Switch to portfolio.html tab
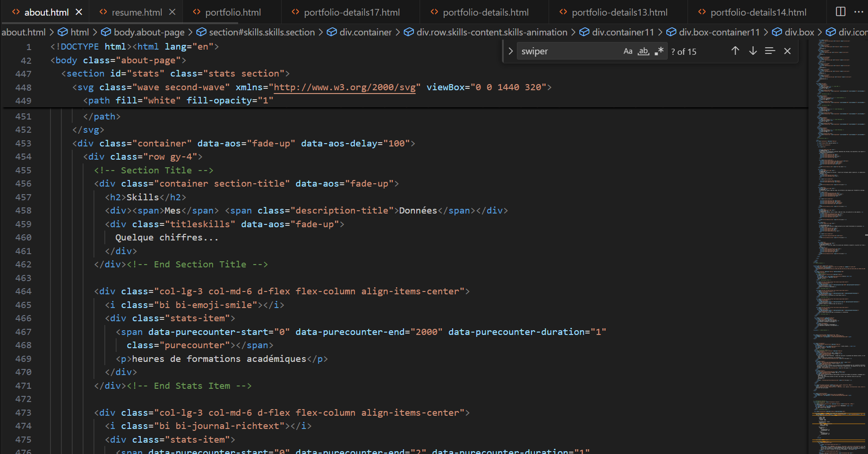The image size is (868, 454). coord(232,12)
